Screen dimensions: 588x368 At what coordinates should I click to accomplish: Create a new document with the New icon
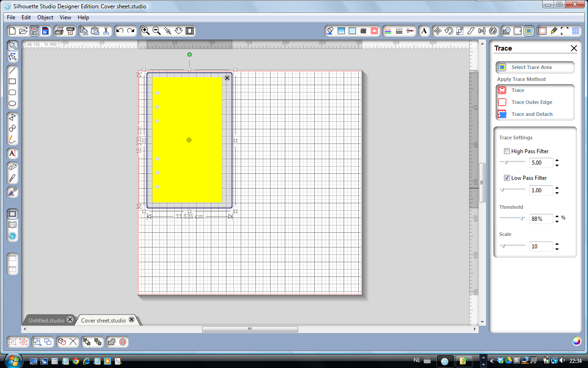tap(12, 31)
